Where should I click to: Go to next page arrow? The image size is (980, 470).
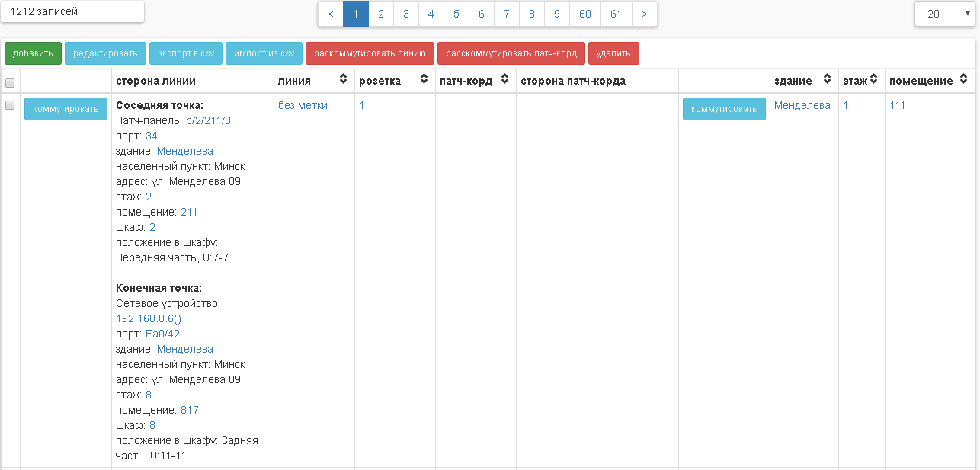click(645, 14)
